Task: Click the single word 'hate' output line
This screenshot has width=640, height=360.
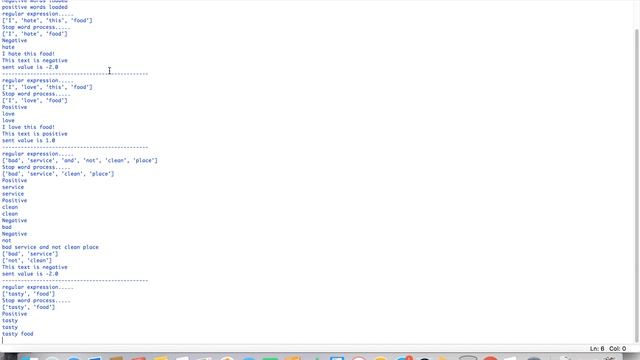Action: pyautogui.click(x=8, y=47)
